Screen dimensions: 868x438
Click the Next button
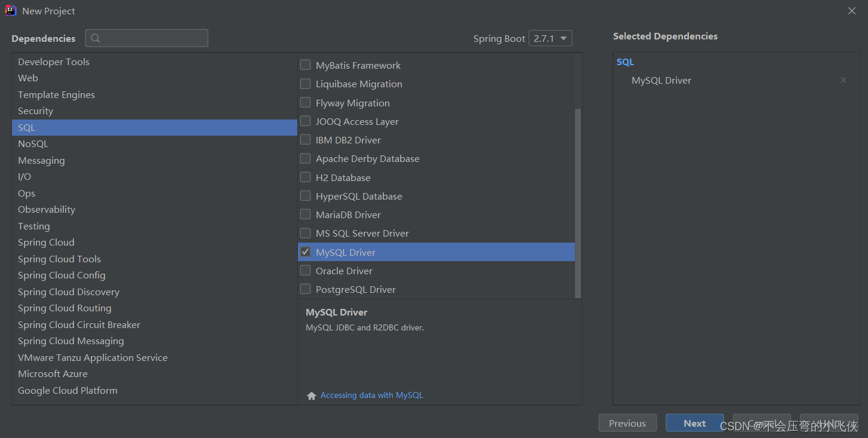pyautogui.click(x=695, y=423)
